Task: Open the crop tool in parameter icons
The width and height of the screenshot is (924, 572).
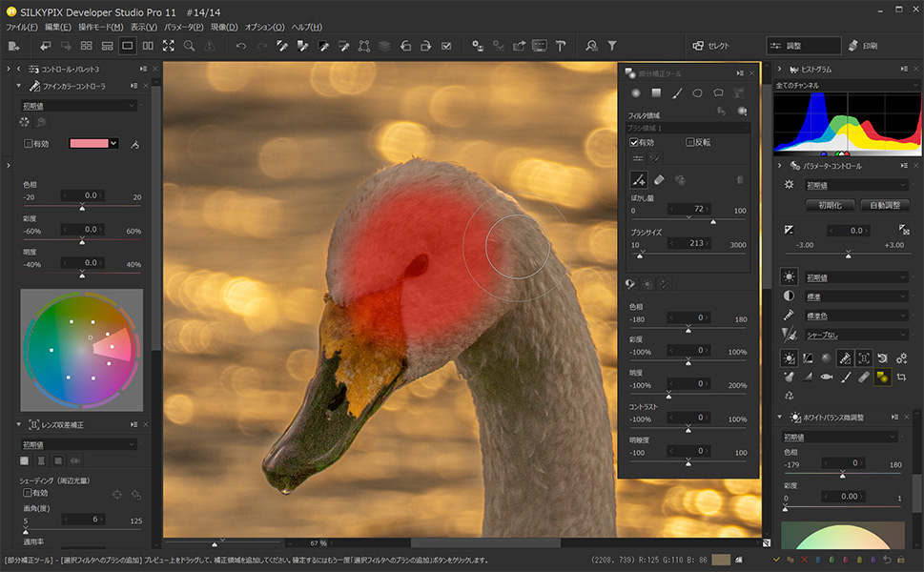Action: [x=901, y=377]
